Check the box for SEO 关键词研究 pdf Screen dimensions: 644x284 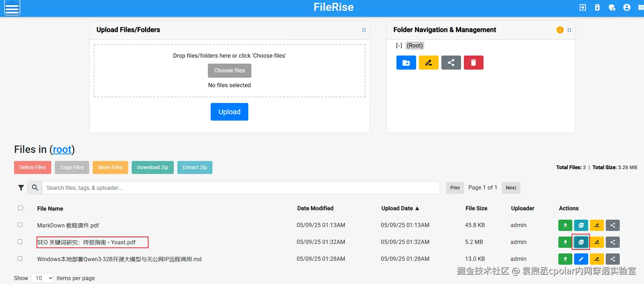[x=20, y=242]
